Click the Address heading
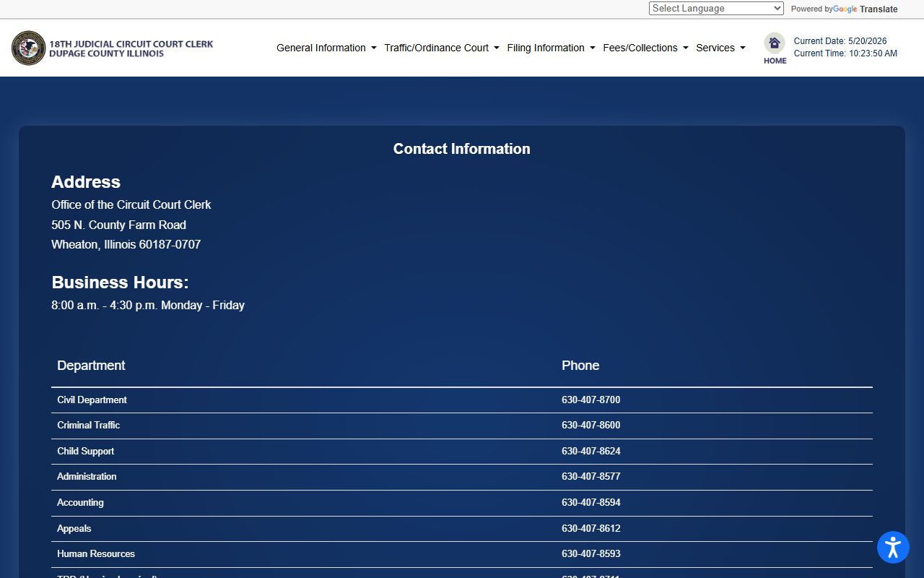Image resolution: width=924 pixels, height=578 pixels. 86,182
